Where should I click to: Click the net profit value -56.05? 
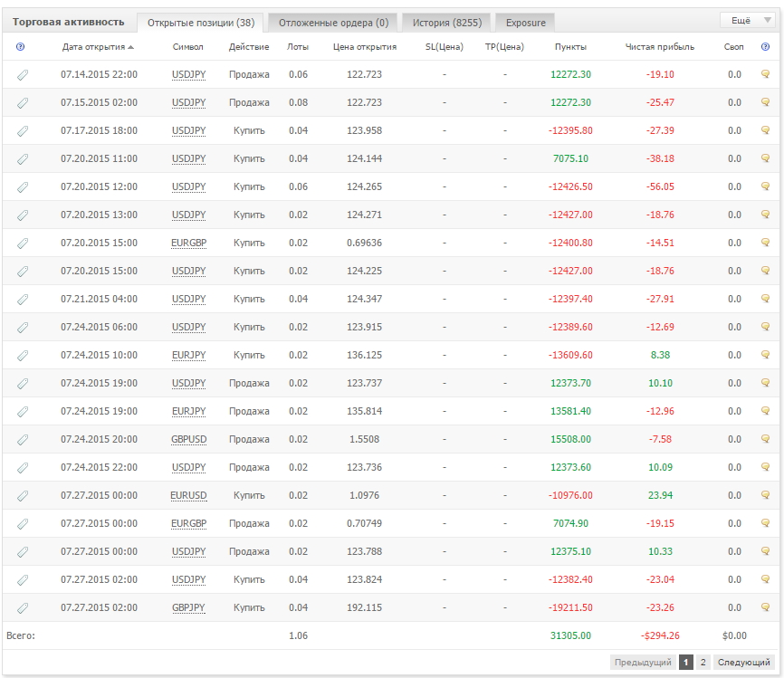coord(660,187)
